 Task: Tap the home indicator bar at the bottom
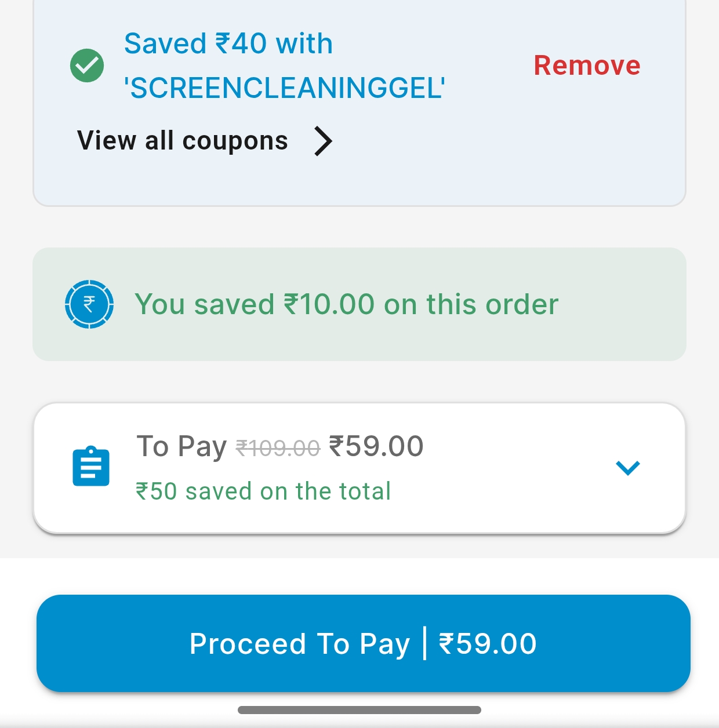pyautogui.click(x=359, y=710)
